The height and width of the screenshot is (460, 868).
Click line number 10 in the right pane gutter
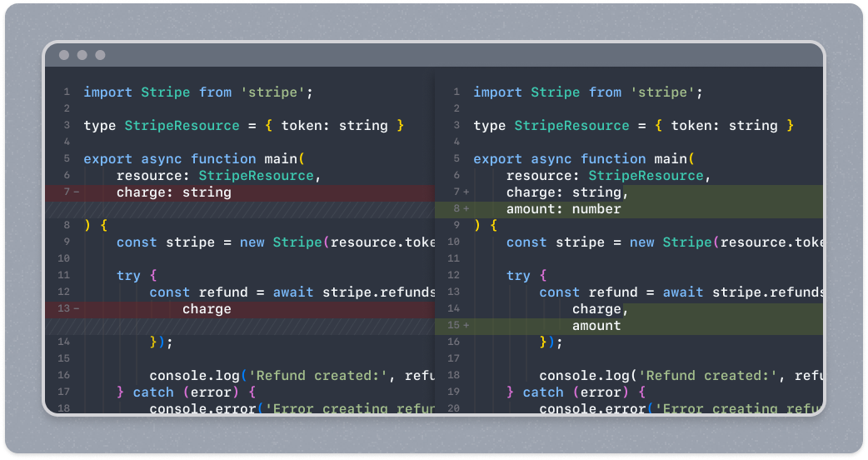454,242
